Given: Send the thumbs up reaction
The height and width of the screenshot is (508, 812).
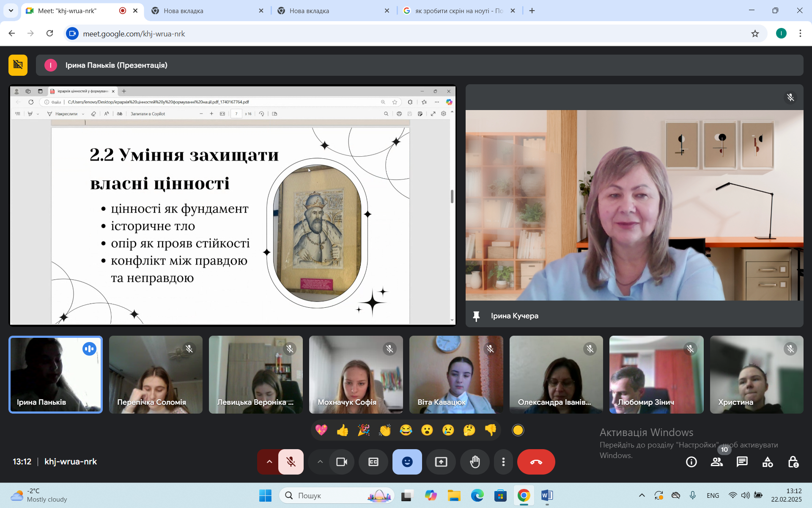Looking at the screenshot, I should pos(342,430).
